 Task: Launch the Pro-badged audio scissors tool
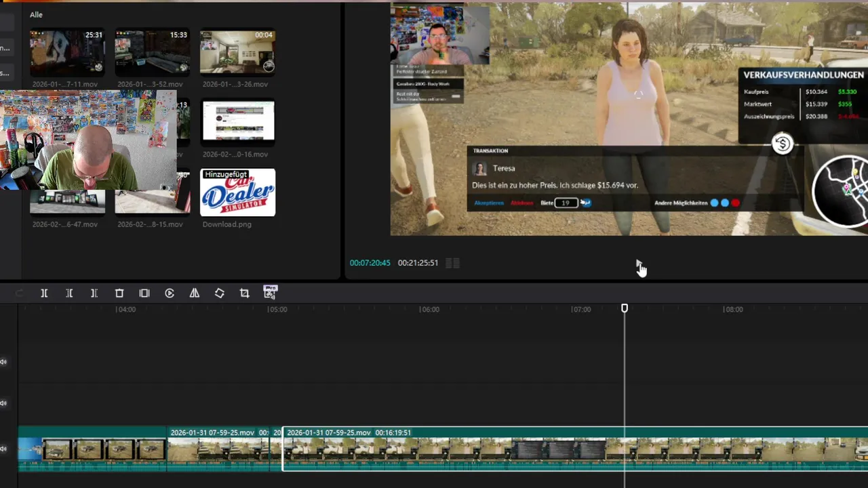coord(270,292)
